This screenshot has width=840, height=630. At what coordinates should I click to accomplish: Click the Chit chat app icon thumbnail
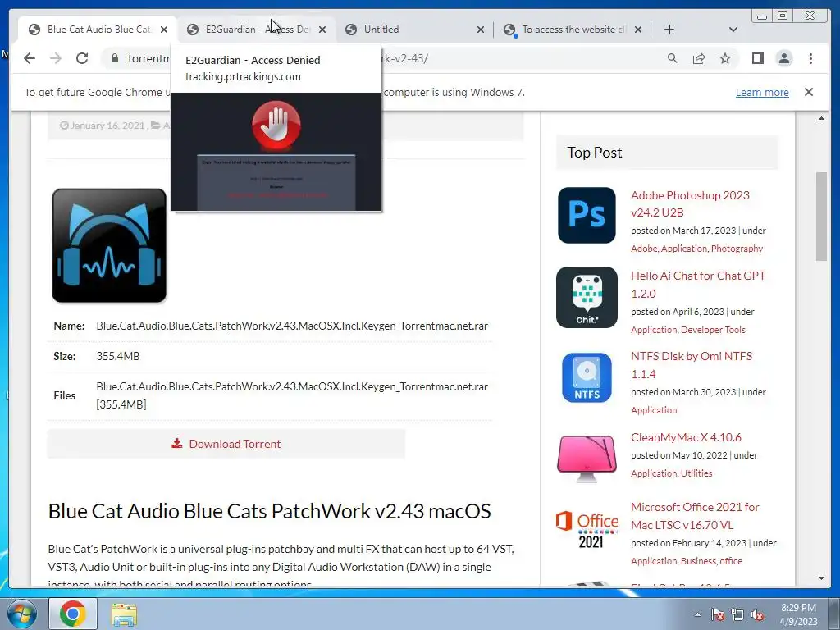click(x=587, y=297)
